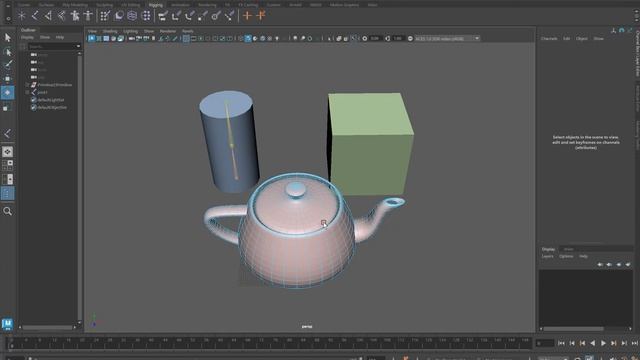Apply the Scale constraint shelf icon
The image size is (640, 360).
[x=203, y=16]
